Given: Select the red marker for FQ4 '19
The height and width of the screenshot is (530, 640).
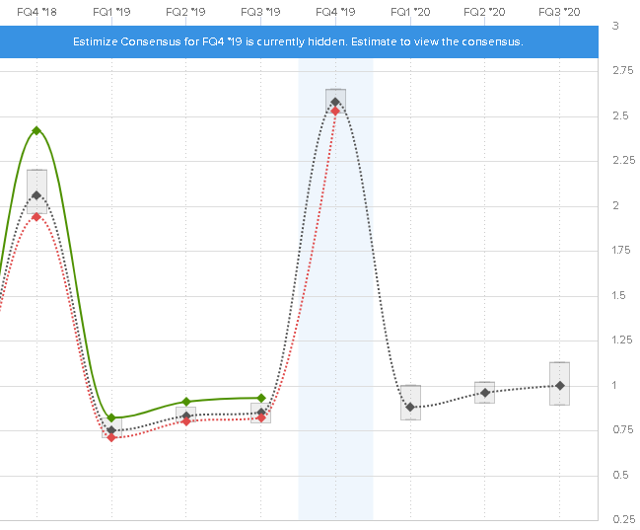Looking at the screenshot, I should (x=336, y=111).
